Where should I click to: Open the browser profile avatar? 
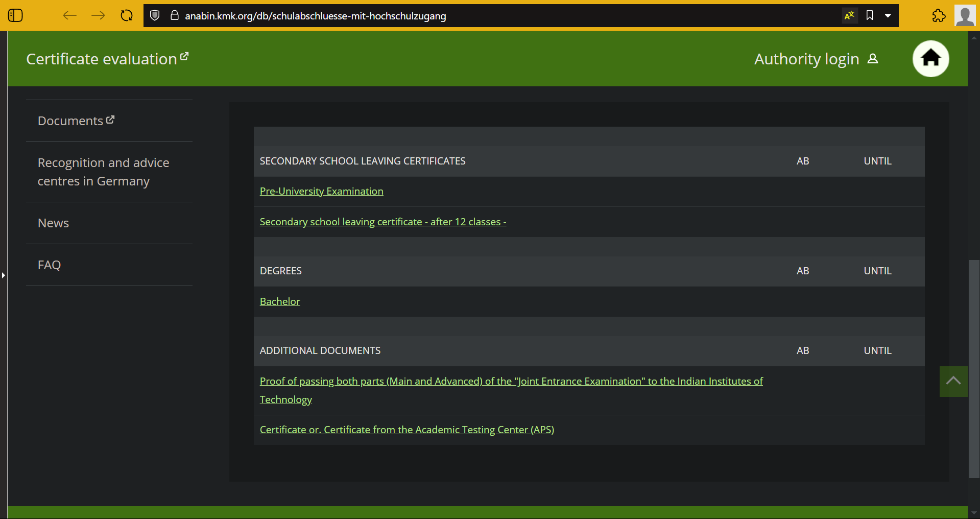(x=965, y=15)
